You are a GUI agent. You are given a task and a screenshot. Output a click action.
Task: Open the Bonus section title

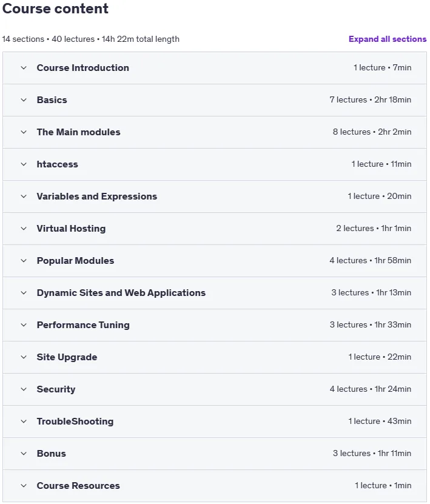pyautogui.click(x=52, y=454)
